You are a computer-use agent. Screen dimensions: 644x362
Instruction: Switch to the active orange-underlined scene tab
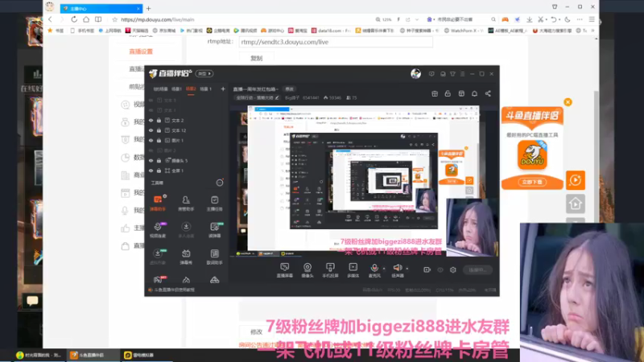(191, 89)
